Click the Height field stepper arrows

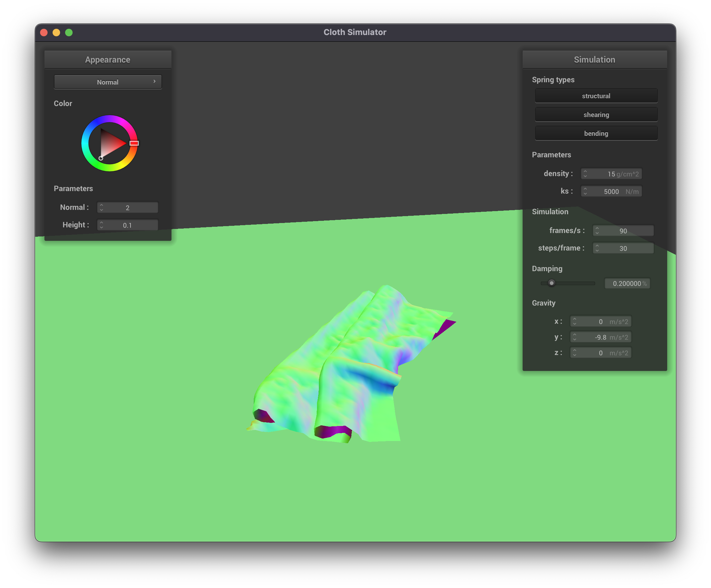point(102,225)
